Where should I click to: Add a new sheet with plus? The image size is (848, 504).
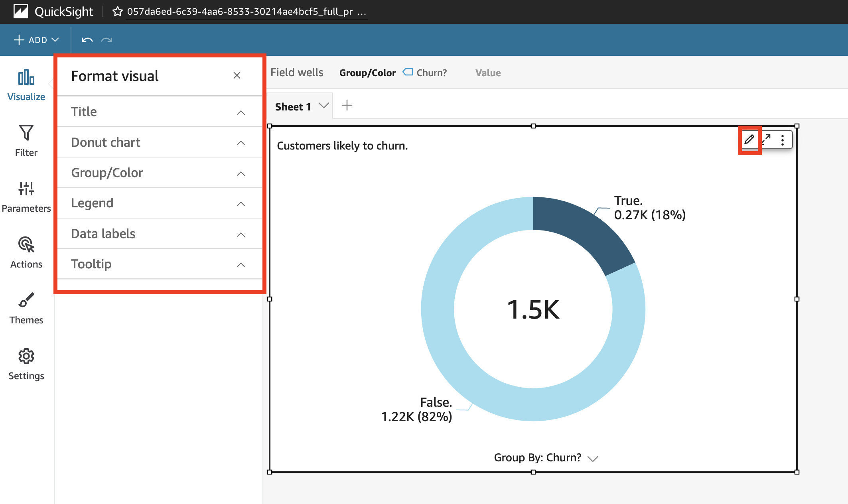tap(347, 106)
